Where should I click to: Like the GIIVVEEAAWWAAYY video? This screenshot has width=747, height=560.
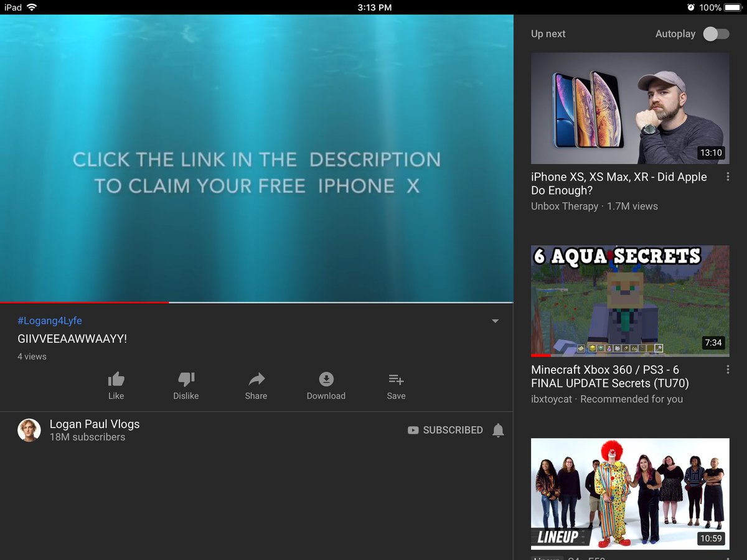(116, 386)
